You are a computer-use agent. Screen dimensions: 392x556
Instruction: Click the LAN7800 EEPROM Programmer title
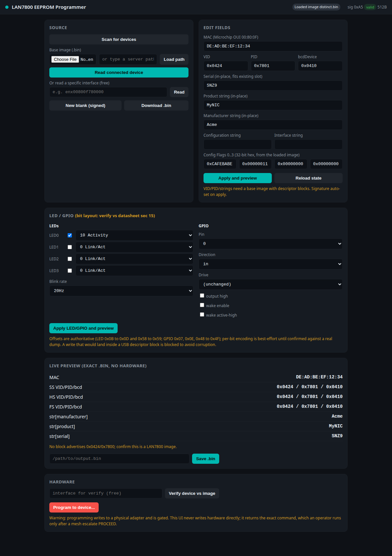pyautogui.click(x=49, y=7)
